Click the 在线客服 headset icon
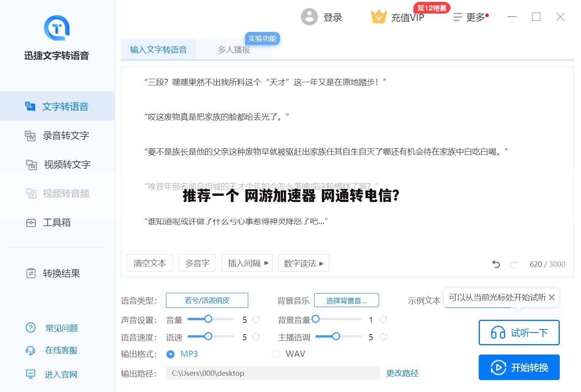The width and height of the screenshot is (581, 392). point(30,350)
